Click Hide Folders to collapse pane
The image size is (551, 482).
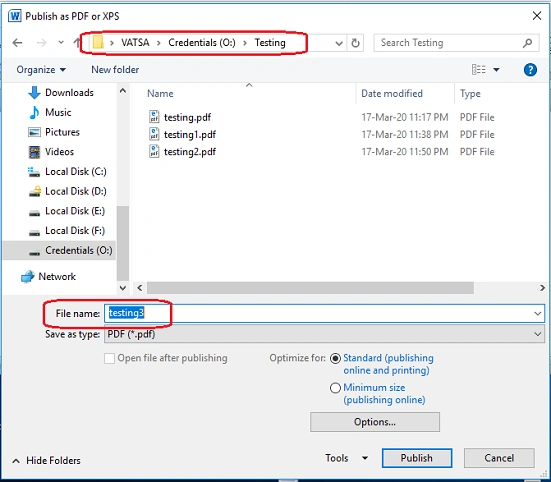point(46,460)
